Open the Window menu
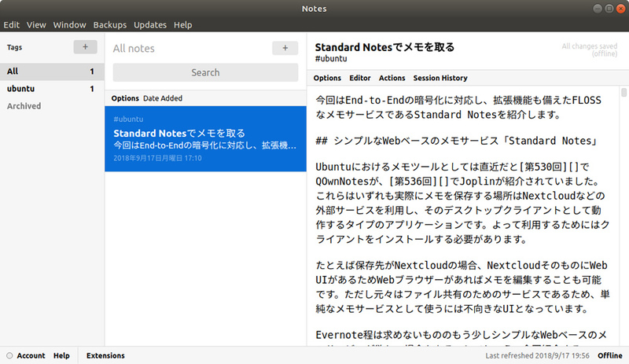Screen dimensions: 629x364 coord(69,25)
